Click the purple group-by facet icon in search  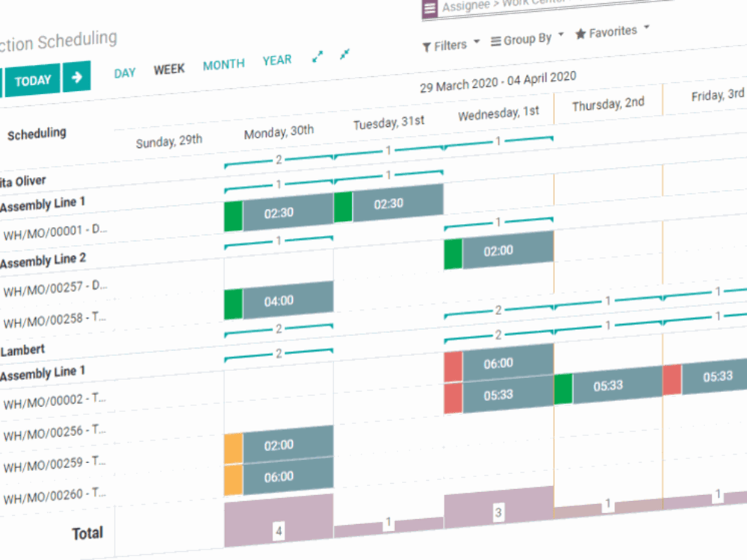point(430,8)
